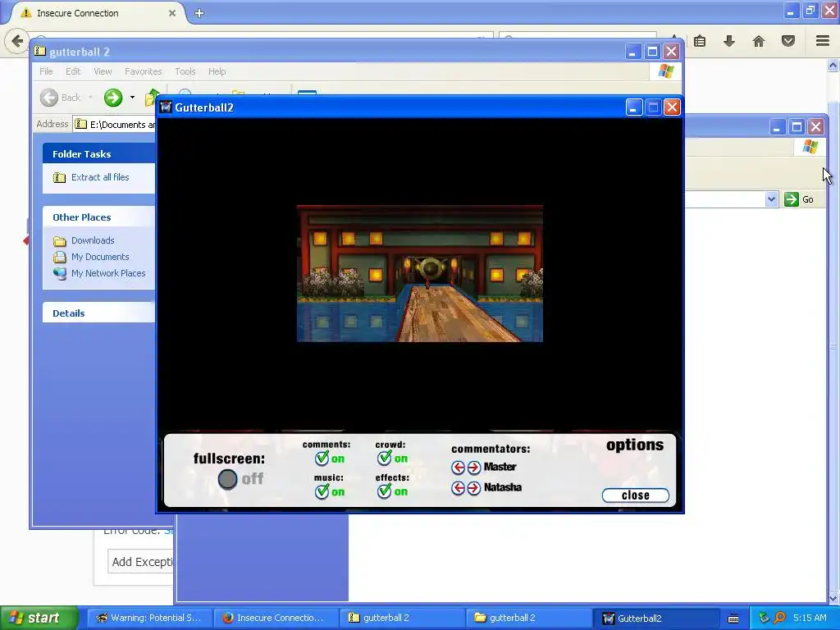Click Extract all files task
Screen dimensions: 840x630
pos(100,177)
